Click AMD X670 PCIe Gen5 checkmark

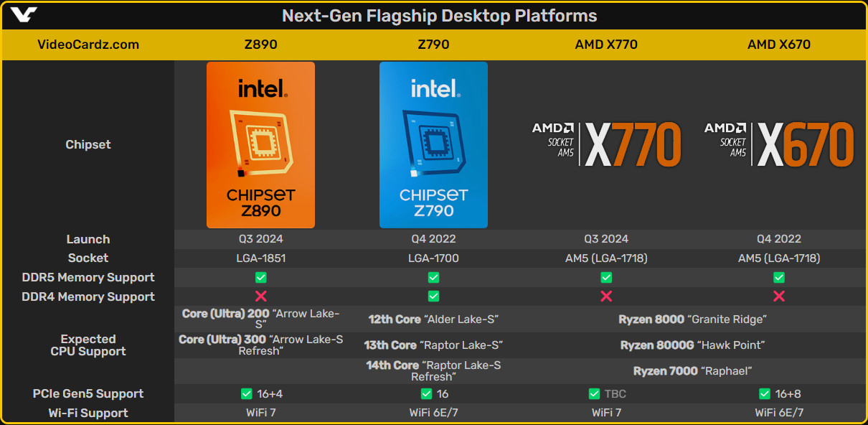(765, 393)
